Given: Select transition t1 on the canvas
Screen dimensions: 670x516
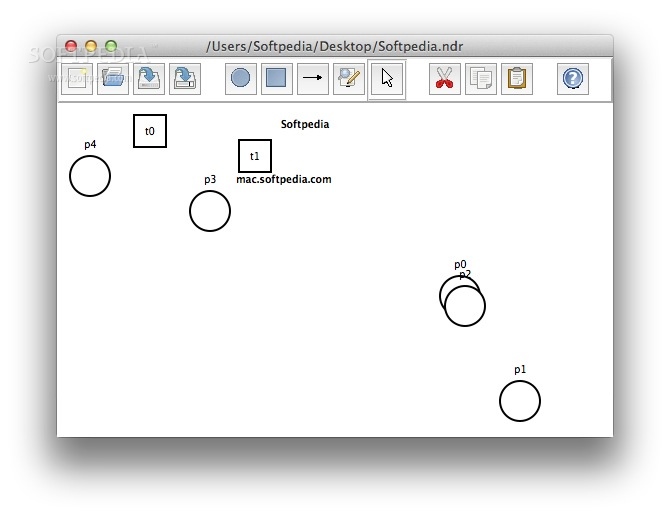Looking at the screenshot, I should tap(255, 156).
